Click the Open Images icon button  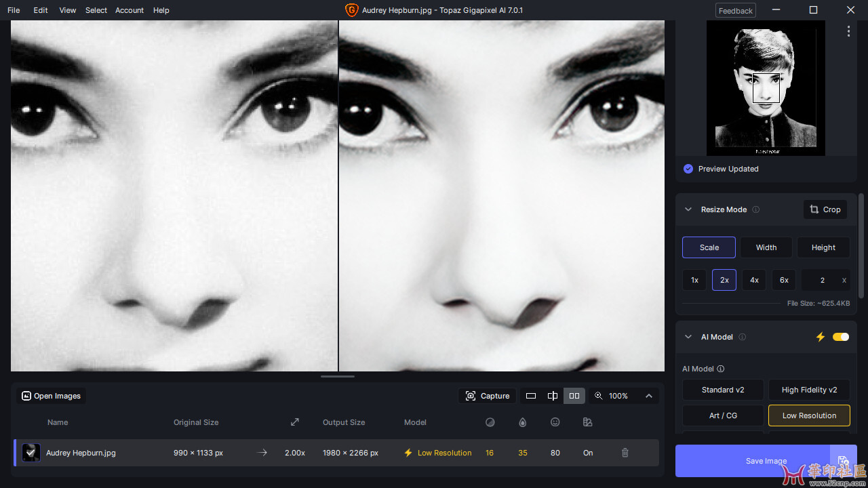[x=26, y=396]
